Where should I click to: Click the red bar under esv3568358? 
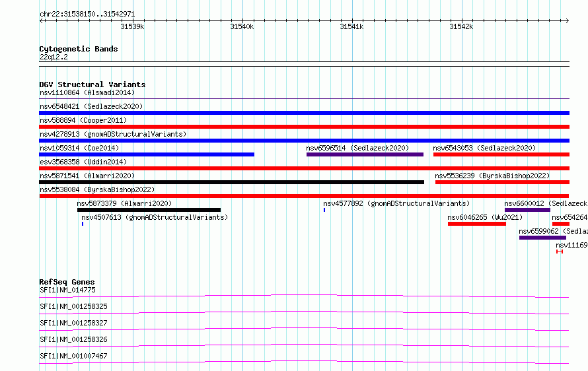pyautogui.click(x=304, y=168)
